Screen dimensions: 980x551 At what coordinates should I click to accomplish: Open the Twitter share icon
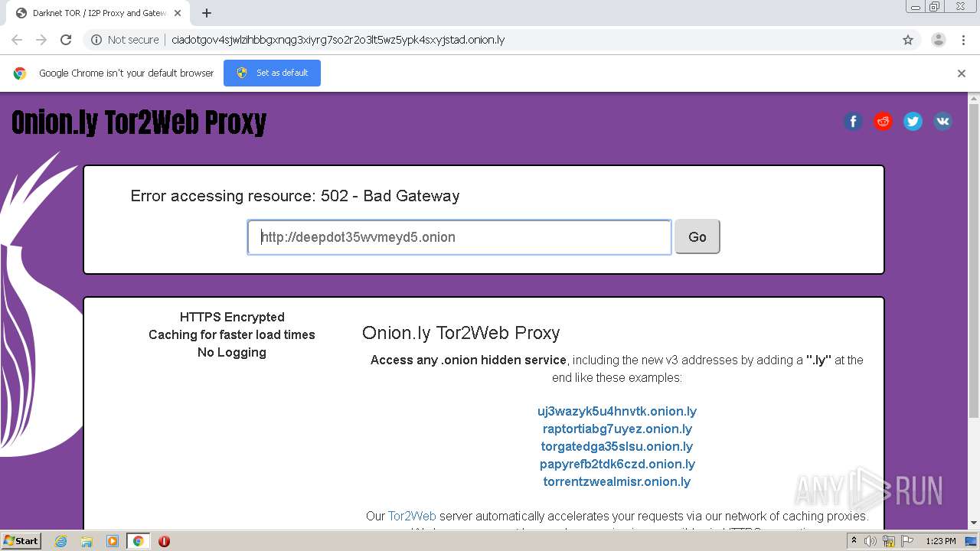coord(913,121)
